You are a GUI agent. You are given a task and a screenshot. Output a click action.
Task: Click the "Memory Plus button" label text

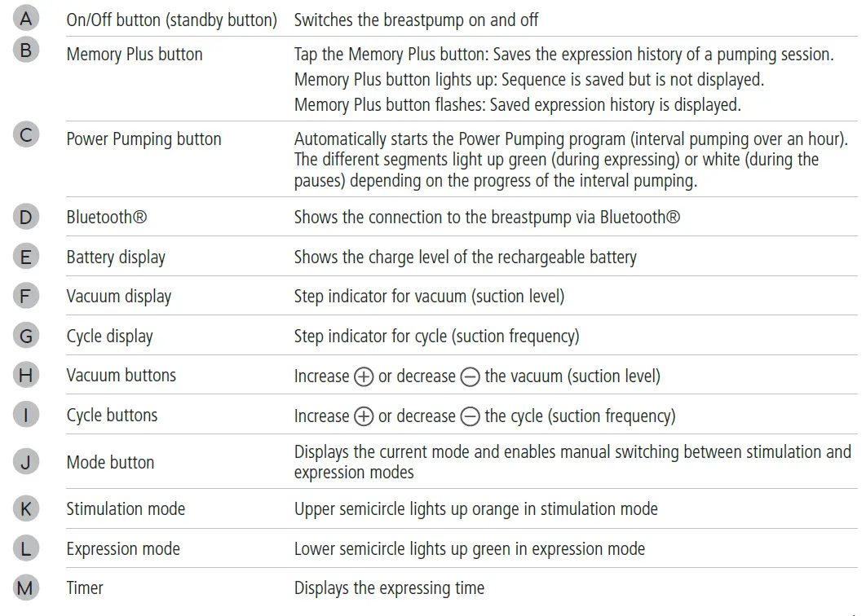click(135, 55)
